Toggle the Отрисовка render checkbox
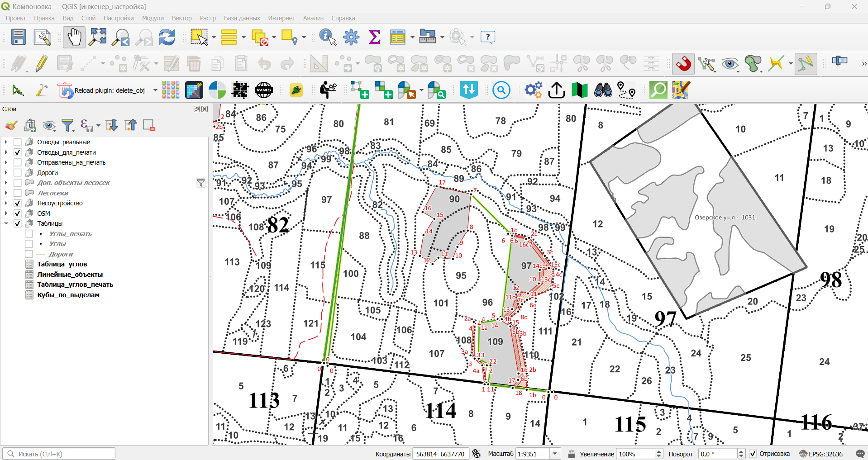The height and width of the screenshot is (460, 868). pos(753,454)
